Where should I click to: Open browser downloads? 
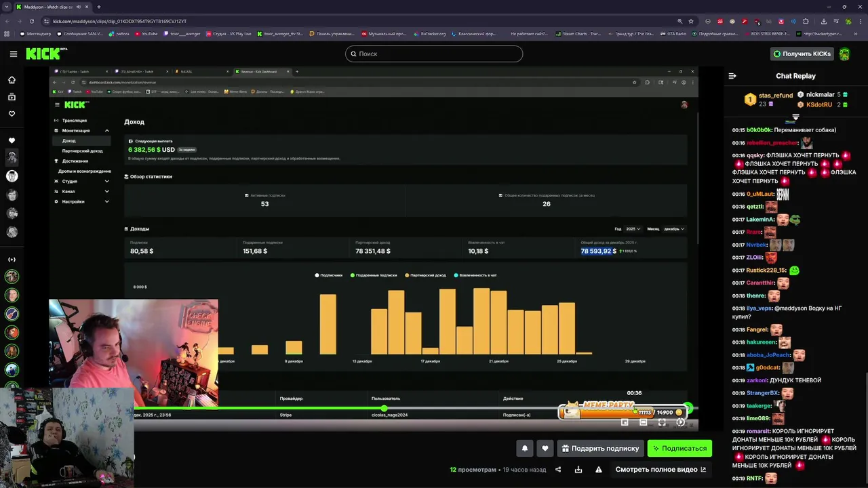pyautogui.click(x=823, y=21)
